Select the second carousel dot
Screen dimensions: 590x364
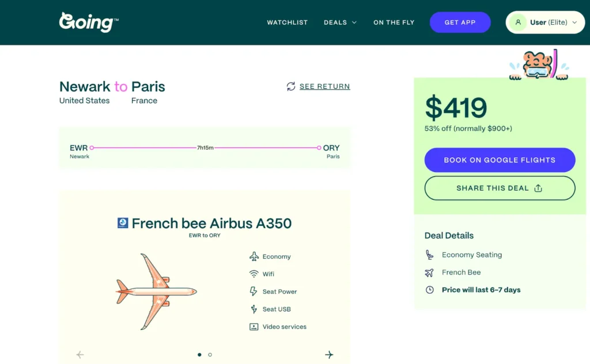210,355
